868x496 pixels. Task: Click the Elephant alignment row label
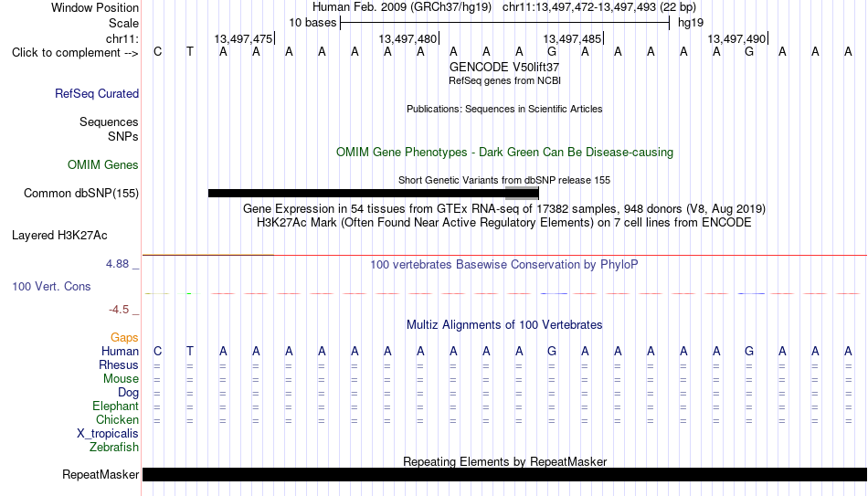pyautogui.click(x=116, y=406)
